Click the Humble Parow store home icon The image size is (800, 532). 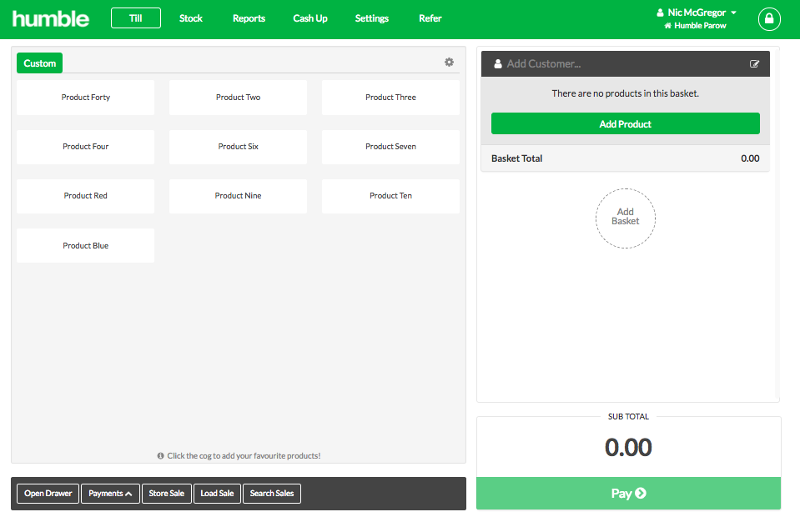(x=667, y=26)
